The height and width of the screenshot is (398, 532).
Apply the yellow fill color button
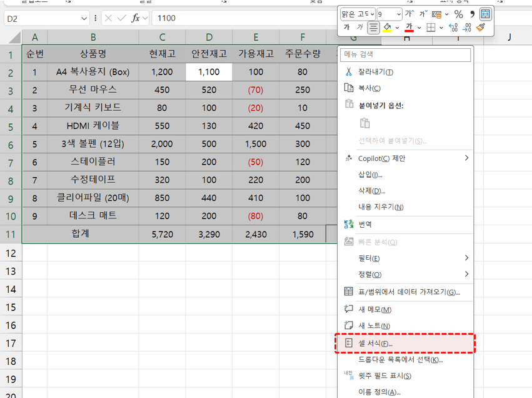(387, 28)
